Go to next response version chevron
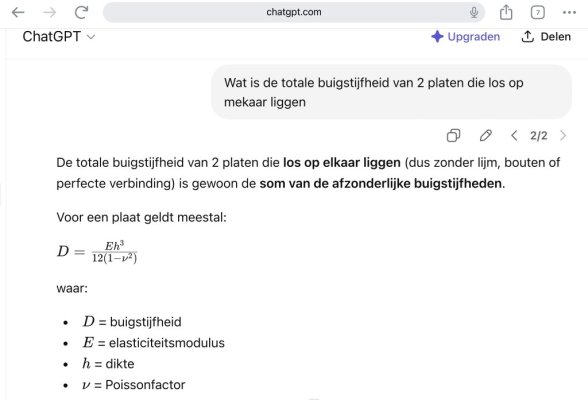588x400 pixels. point(563,135)
